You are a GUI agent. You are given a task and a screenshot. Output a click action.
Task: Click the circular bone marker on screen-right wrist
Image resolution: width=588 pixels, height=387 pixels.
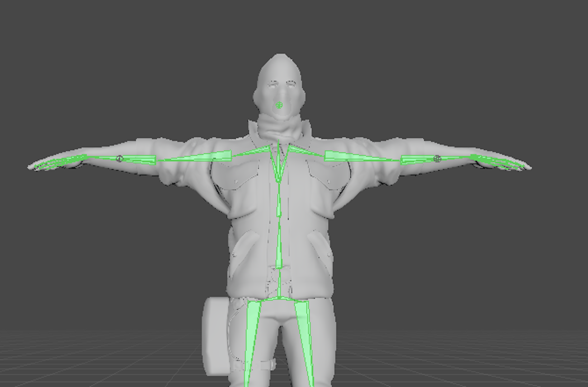click(x=437, y=159)
